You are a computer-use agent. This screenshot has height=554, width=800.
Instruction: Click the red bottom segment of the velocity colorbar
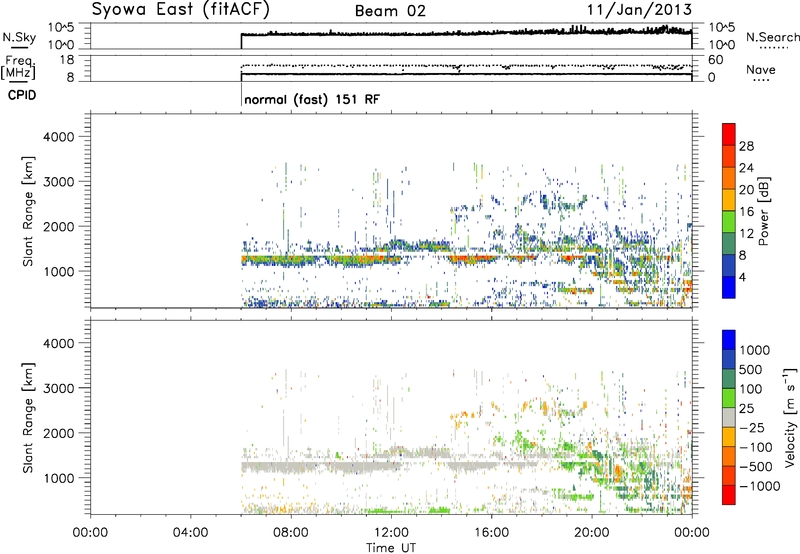coord(729,495)
